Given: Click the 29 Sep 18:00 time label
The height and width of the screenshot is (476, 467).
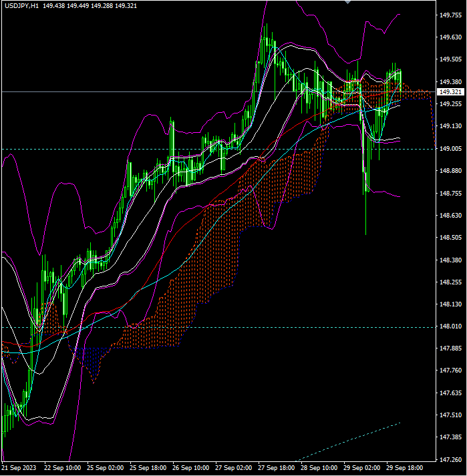Looking at the screenshot, I should click(x=404, y=468).
